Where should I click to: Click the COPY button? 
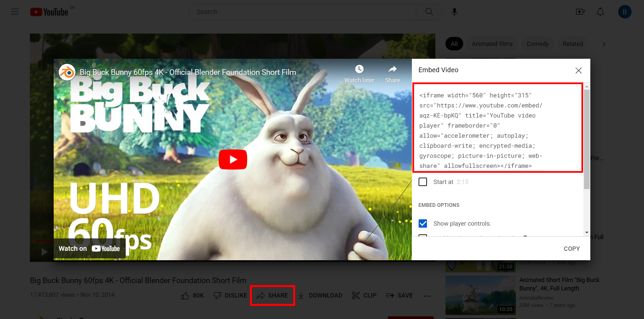click(572, 249)
